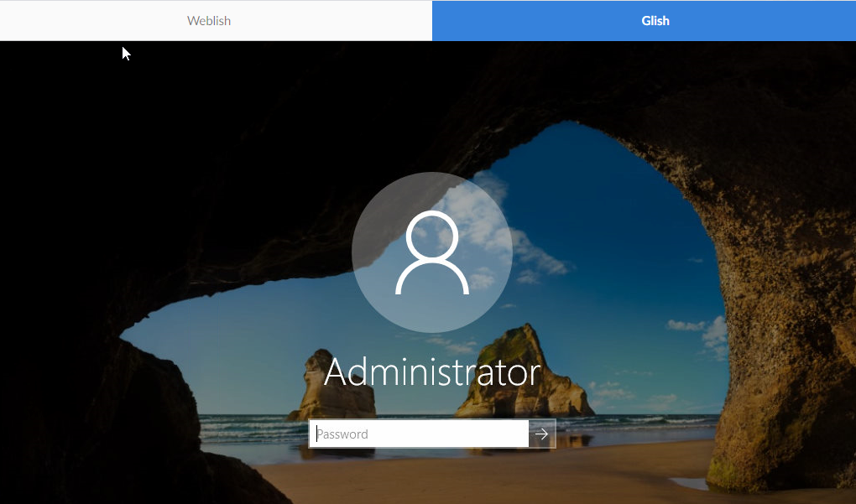Click the Password placeholder text
This screenshot has width=856, height=504.
(342, 434)
